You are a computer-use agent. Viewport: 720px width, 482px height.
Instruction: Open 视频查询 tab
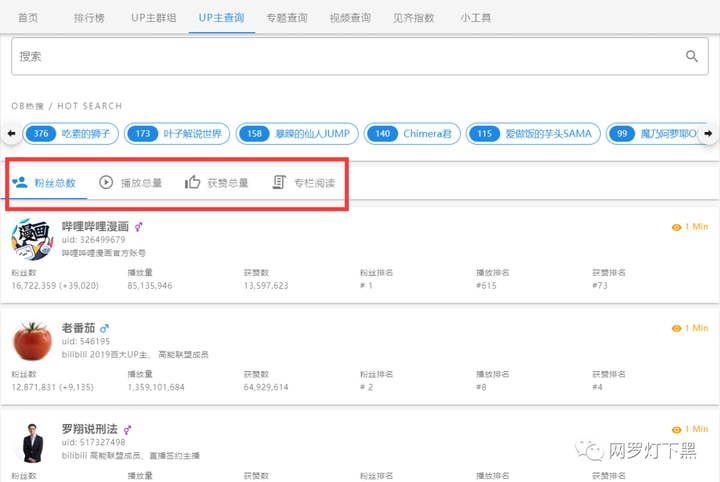click(x=350, y=17)
